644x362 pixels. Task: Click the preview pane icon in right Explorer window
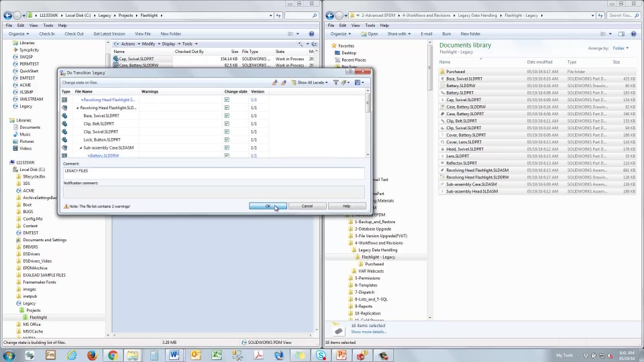(621, 34)
